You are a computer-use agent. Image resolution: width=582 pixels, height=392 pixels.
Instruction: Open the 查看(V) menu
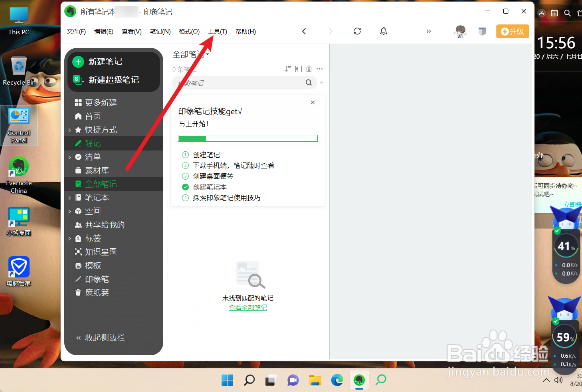pyautogui.click(x=132, y=32)
